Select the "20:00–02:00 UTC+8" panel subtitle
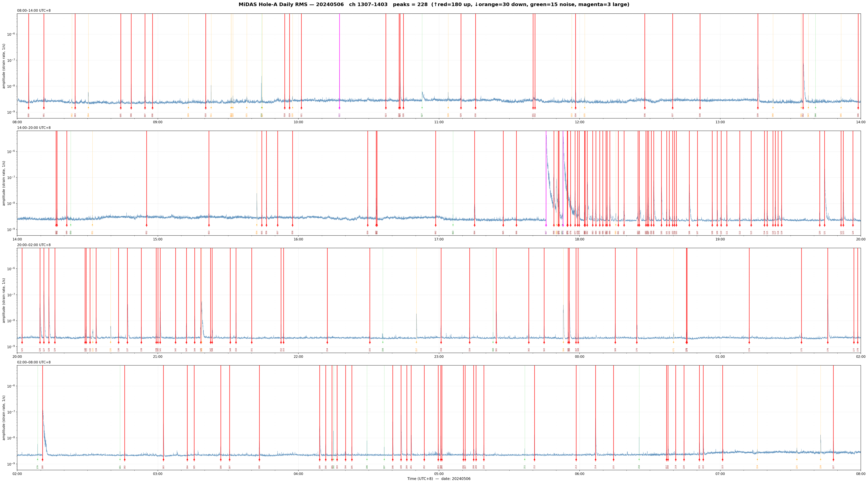Viewport: 868px width, 483px height. coord(34,245)
